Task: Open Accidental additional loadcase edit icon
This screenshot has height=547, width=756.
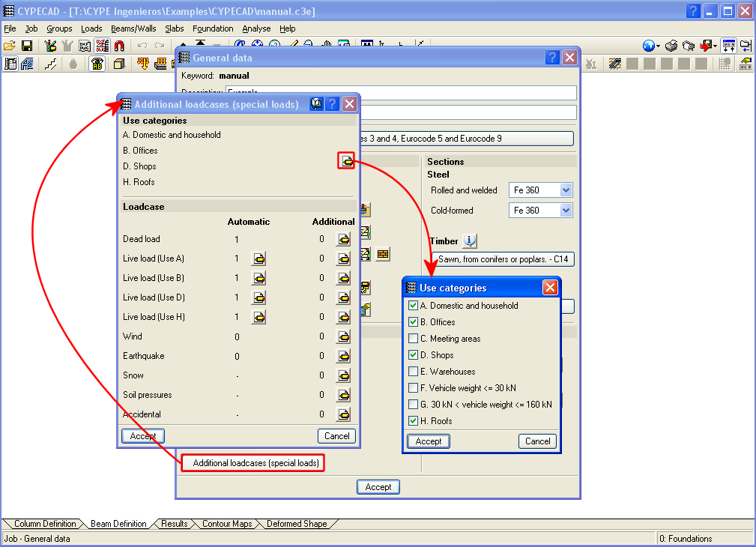Action: (343, 414)
